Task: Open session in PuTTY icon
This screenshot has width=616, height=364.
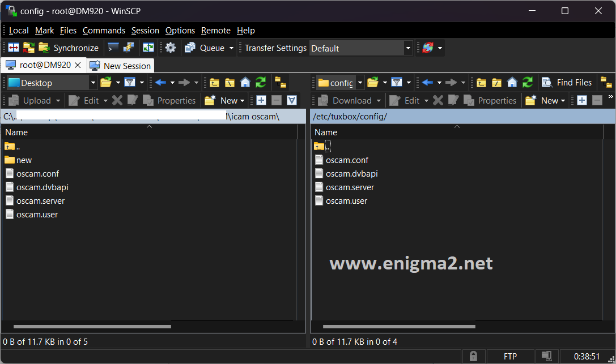Action: tap(129, 48)
